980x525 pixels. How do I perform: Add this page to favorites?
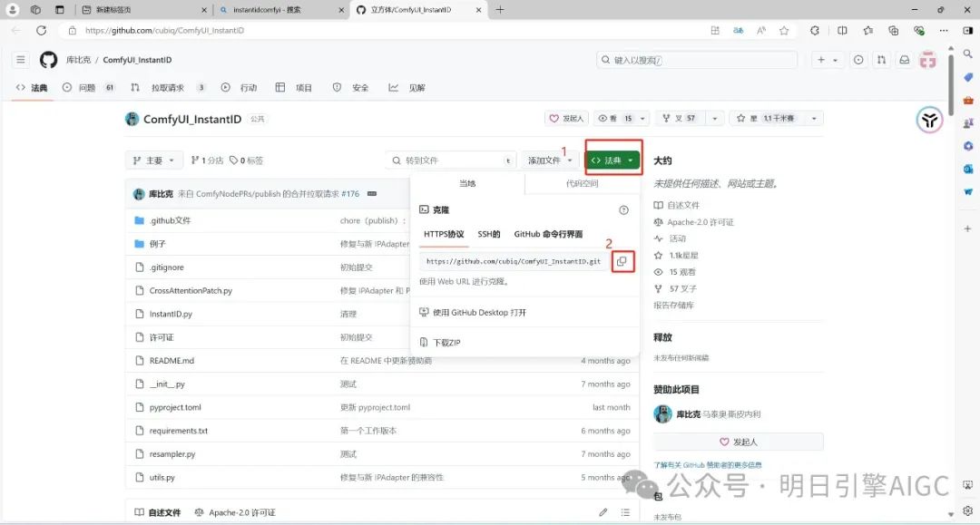(x=784, y=30)
